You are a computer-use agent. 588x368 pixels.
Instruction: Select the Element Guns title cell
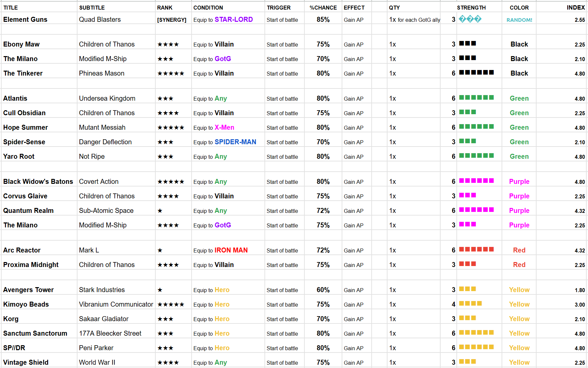(x=25, y=19)
